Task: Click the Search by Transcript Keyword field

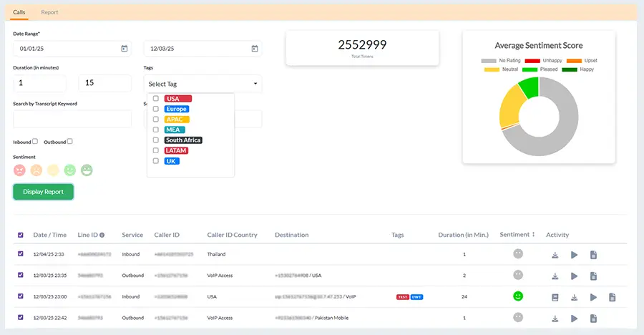Action: 72,119
